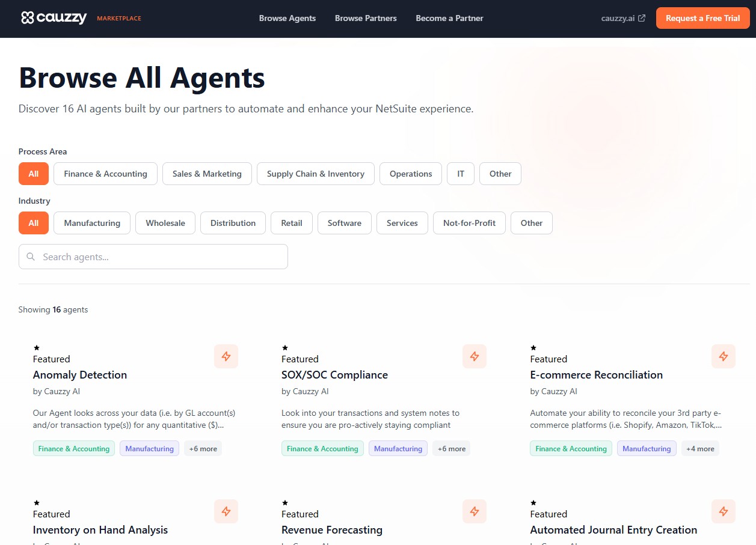The width and height of the screenshot is (756, 545).
Task: Click the MARKETPLACE label near logo
Action: [x=119, y=19]
